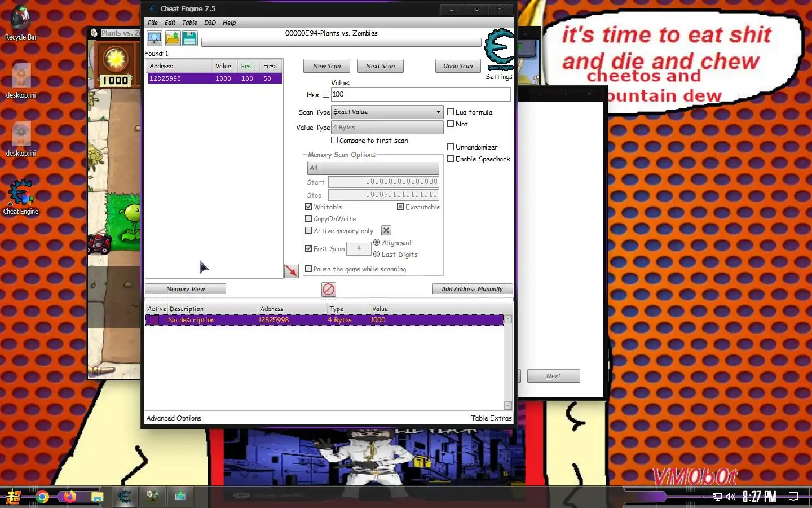Enable Speedhack checkbox
Viewport: 812px width, 508px height.
[451, 159]
